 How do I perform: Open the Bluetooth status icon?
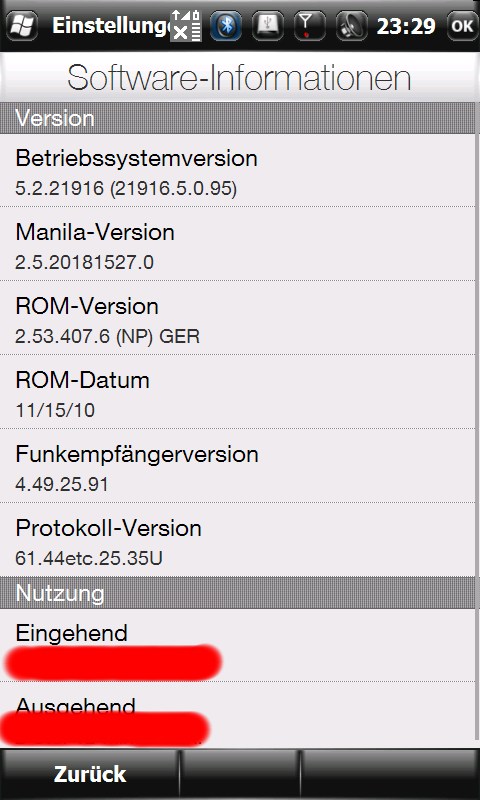[x=226, y=26]
